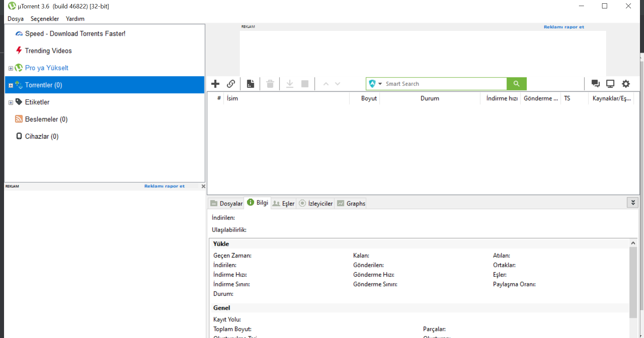The image size is (644, 338).
Task: Select Speed - Download Torrents Faster! item
Action: (x=75, y=34)
